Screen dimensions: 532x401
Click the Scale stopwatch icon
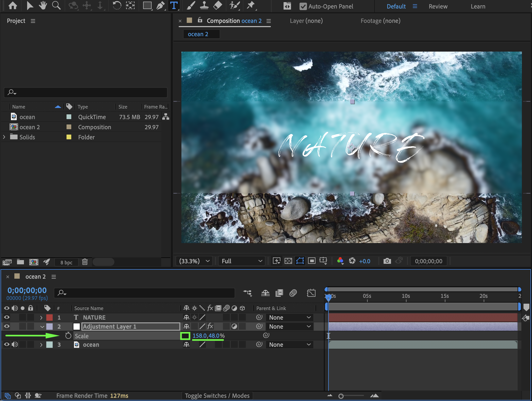(68, 336)
